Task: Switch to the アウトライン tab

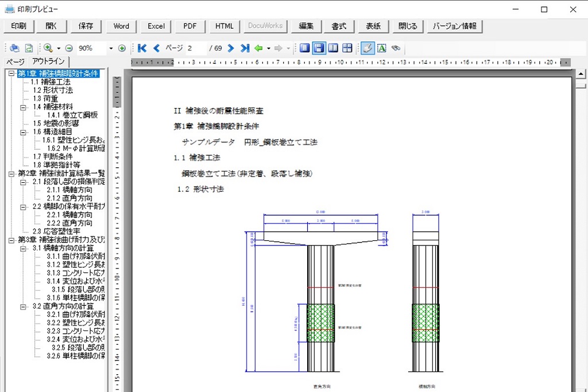Action: coord(48,61)
